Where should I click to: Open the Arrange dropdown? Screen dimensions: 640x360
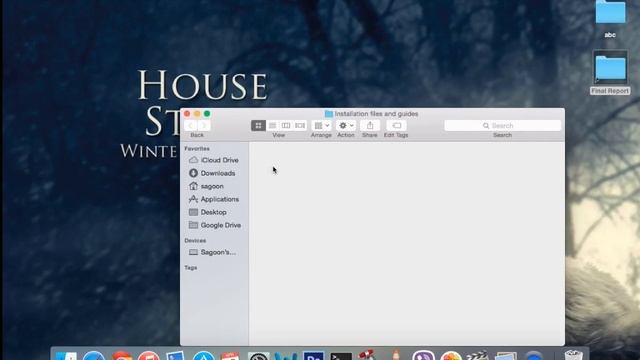click(322, 126)
